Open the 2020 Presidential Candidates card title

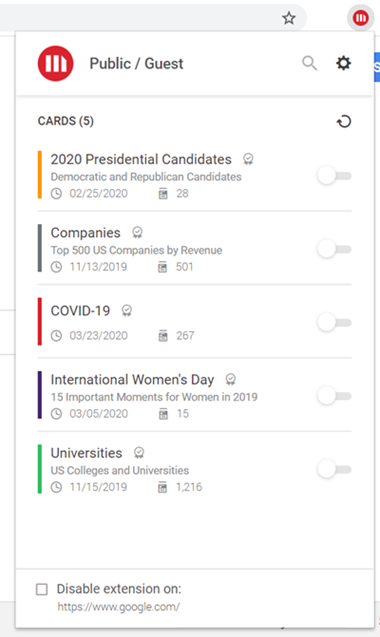click(x=141, y=159)
